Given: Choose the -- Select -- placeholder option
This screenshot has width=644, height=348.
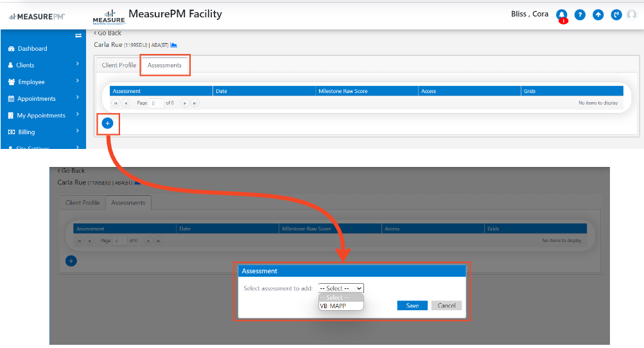Looking at the screenshot, I should click(x=341, y=297).
